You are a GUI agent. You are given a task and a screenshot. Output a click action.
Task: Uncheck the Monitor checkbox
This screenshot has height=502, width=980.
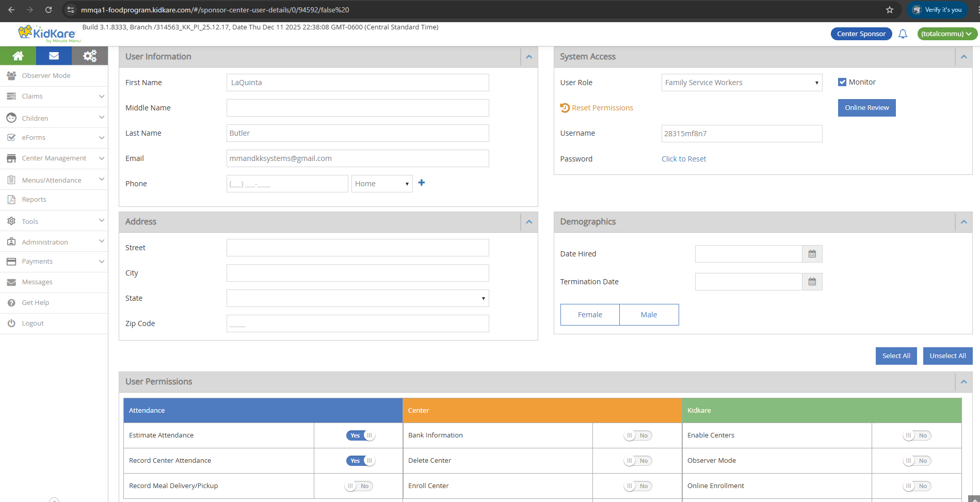click(842, 82)
